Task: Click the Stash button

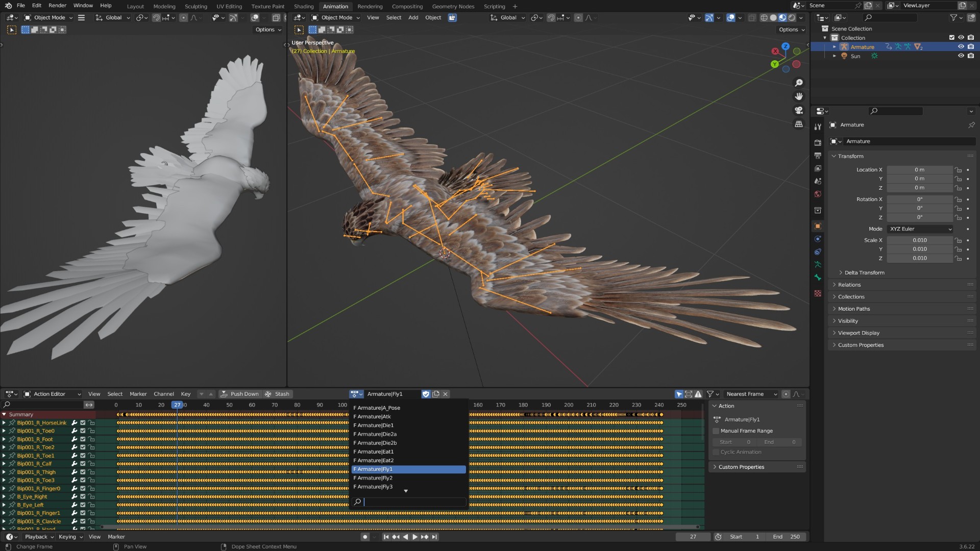Action: pos(277,394)
